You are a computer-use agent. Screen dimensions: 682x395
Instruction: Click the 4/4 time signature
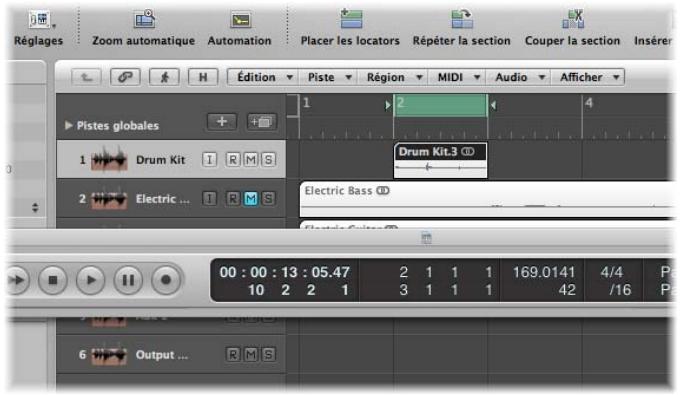612,272
